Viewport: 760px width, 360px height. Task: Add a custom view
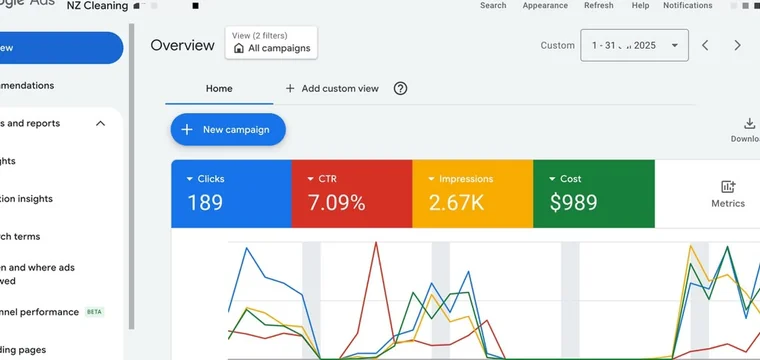pyautogui.click(x=332, y=89)
